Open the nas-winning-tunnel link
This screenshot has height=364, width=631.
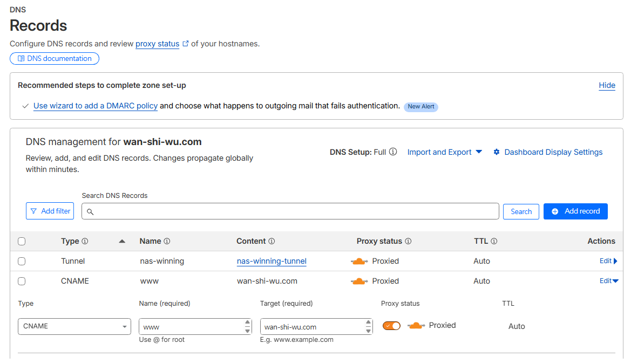point(272,262)
